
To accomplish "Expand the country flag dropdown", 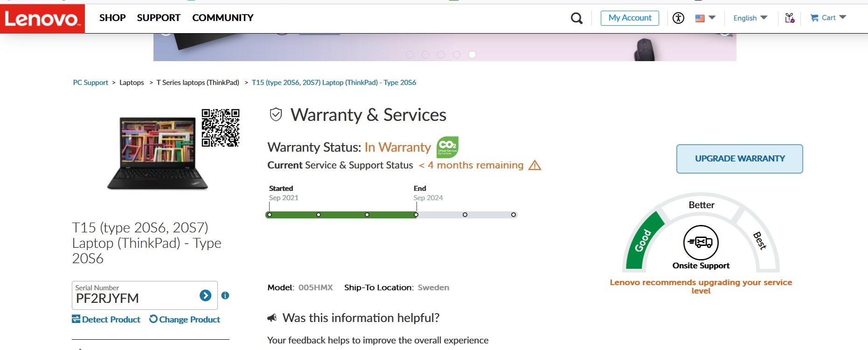I will point(705,18).
